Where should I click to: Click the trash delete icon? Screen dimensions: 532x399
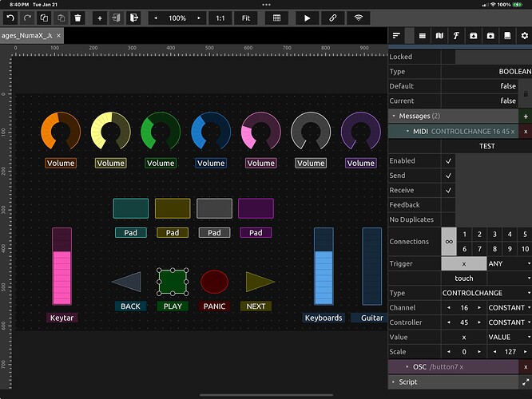(77, 18)
